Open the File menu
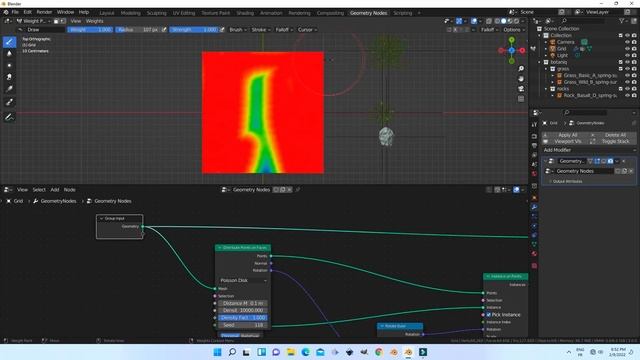Image resolution: width=640 pixels, height=360 pixels. click(15, 12)
